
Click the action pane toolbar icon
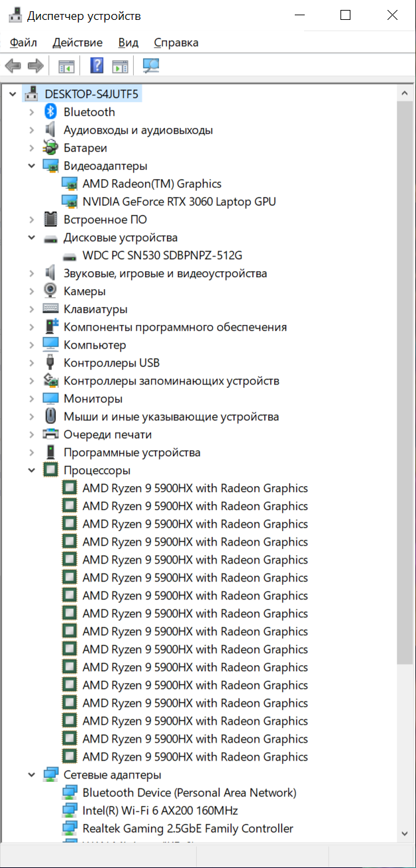pos(120,66)
